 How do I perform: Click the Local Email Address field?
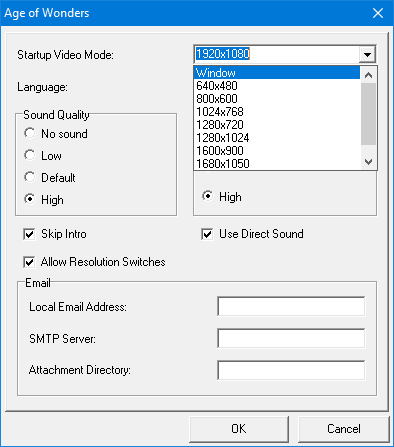pos(291,306)
